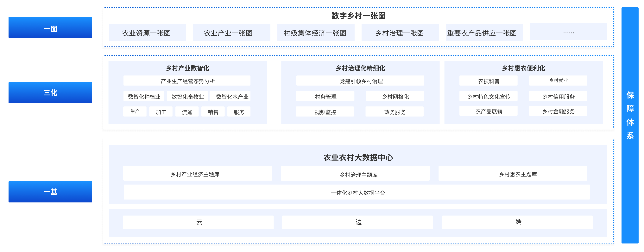Click the 一基 blue button

coord(50,192)
